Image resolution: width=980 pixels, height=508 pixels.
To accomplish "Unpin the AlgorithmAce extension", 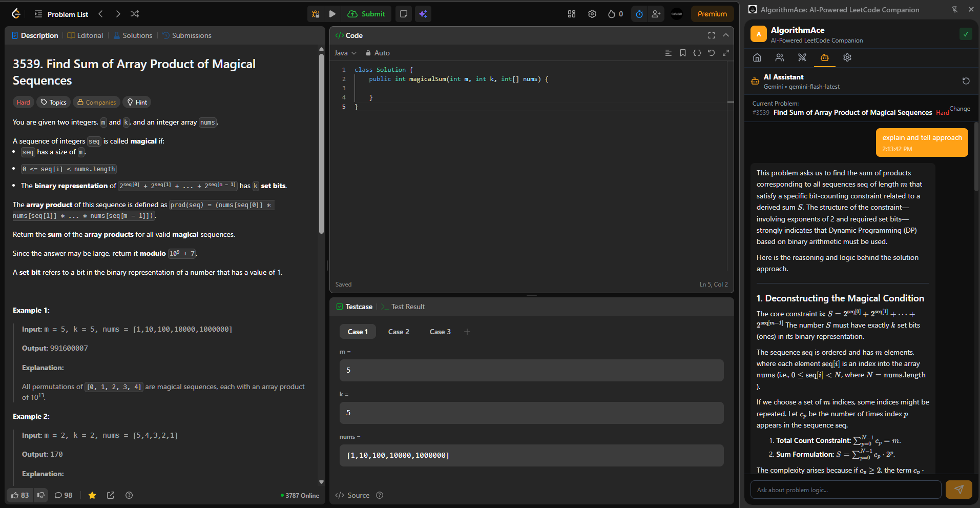I will (955, 9).
